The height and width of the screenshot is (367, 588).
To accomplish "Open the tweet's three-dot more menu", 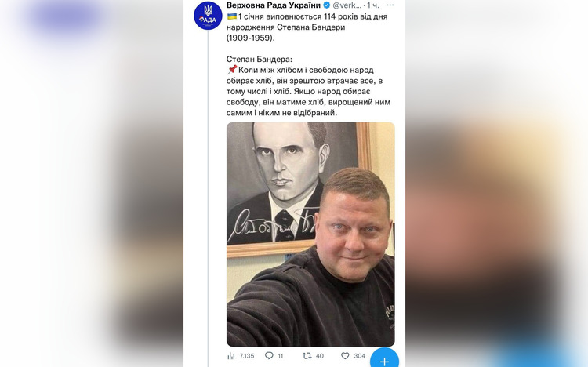I will coord(390,5).
